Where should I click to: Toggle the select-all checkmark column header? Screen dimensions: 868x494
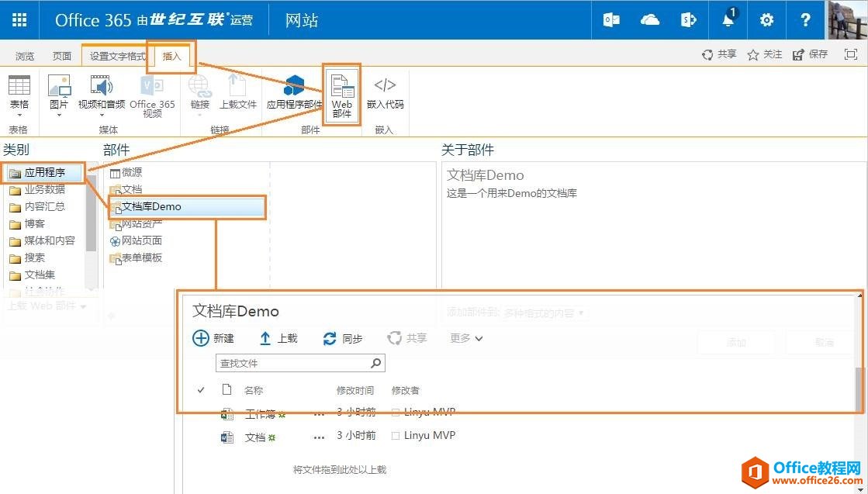coord(201,391)
